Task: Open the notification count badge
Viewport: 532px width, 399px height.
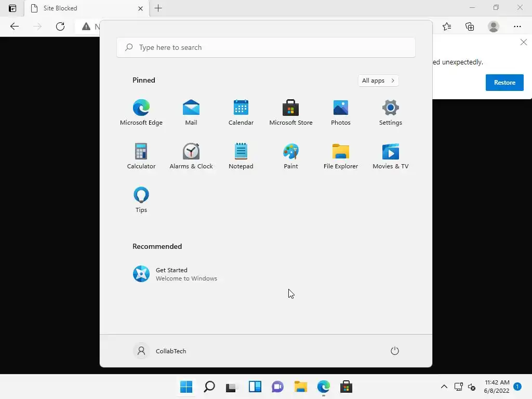Action: click(517, 386)
